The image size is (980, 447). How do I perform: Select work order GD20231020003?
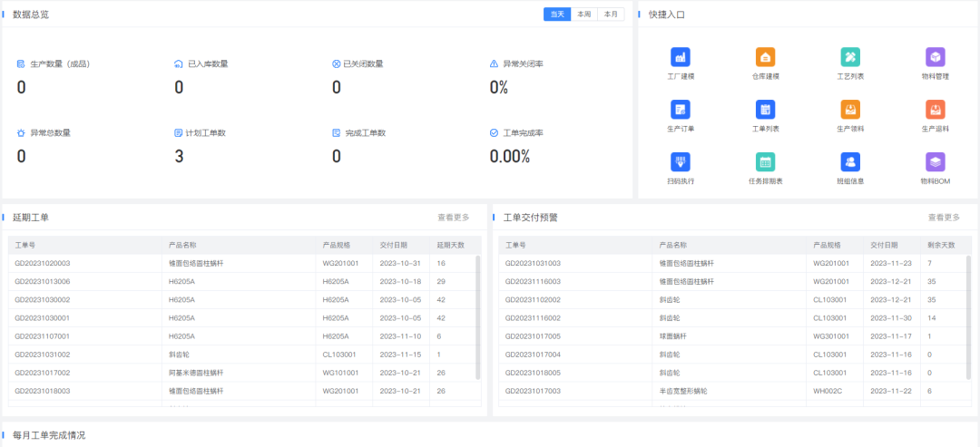pyautogui.click(x=43, y=264)
